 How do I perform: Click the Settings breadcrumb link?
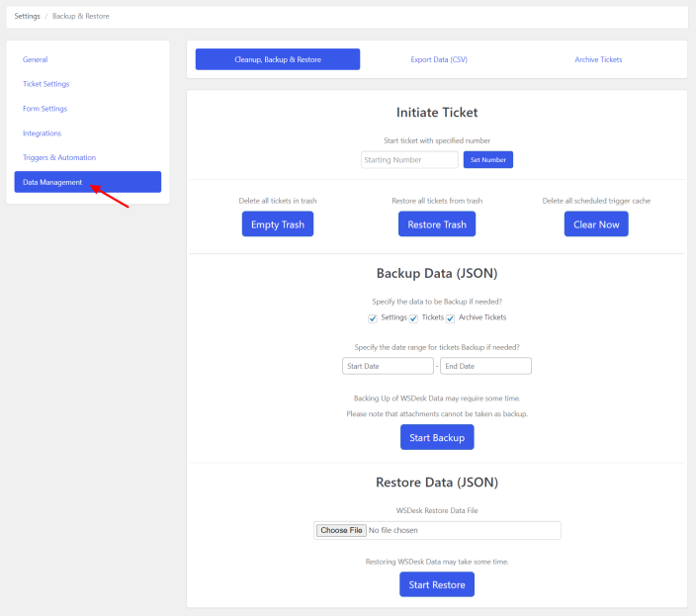coord(27,16)
